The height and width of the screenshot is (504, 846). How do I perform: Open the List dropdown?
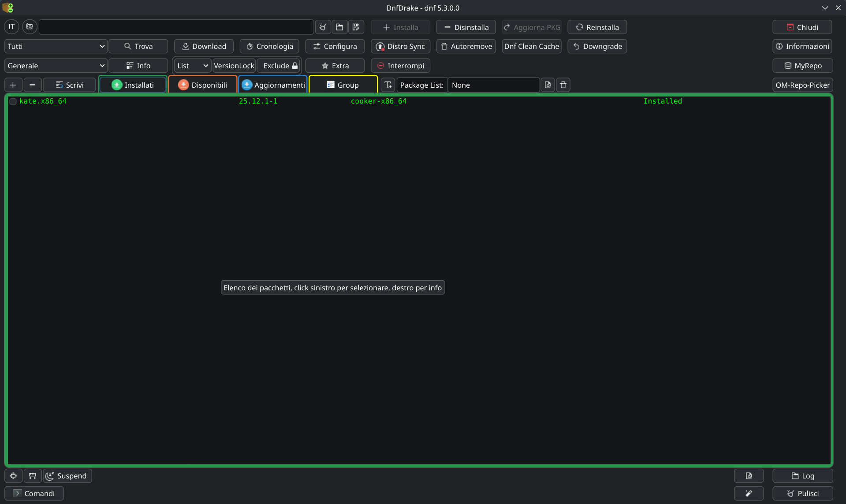(x=192, y=66)
